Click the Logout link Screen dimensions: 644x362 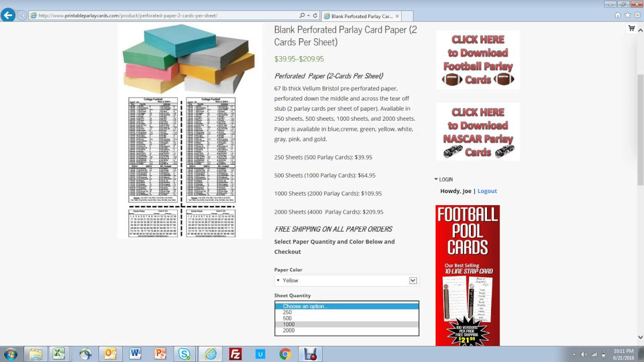tap(487, 191)
